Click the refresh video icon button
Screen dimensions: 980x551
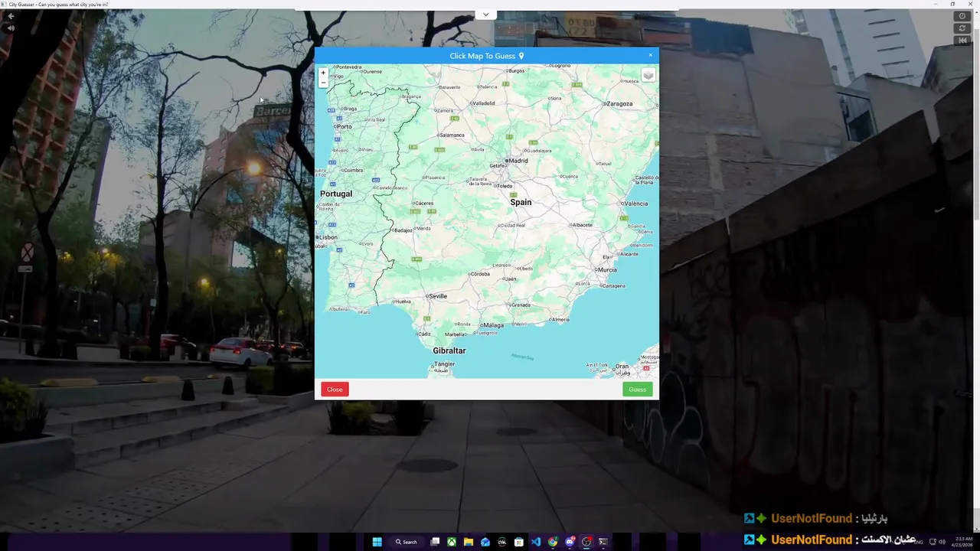point(962,28)
